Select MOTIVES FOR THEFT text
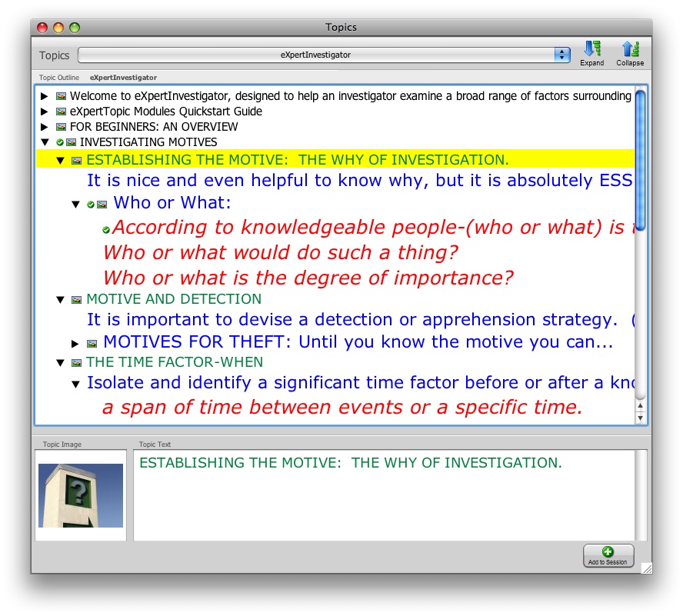 (x=358, y=342)
